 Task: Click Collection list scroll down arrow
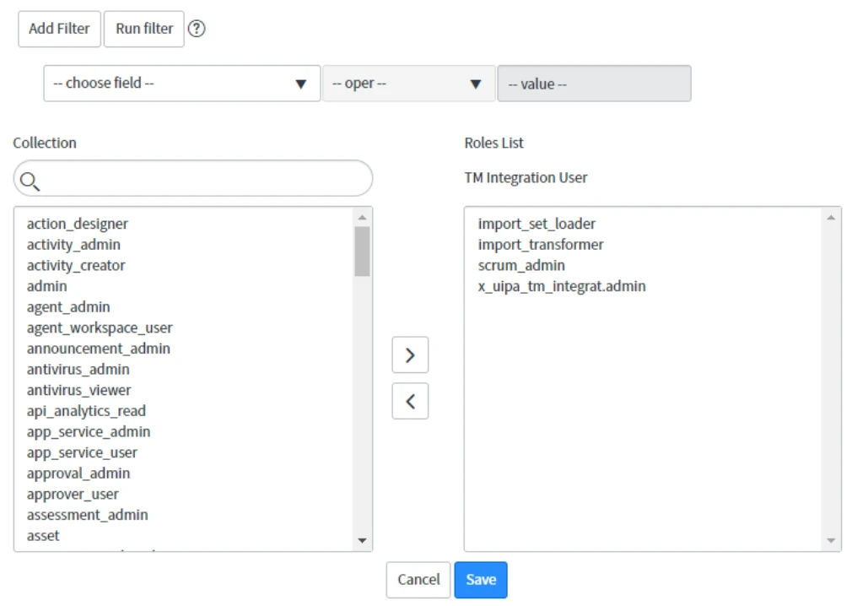(362, 540)
